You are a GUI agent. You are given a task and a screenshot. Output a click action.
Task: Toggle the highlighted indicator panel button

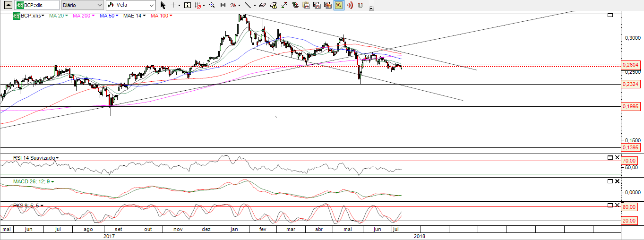[339, 5]
